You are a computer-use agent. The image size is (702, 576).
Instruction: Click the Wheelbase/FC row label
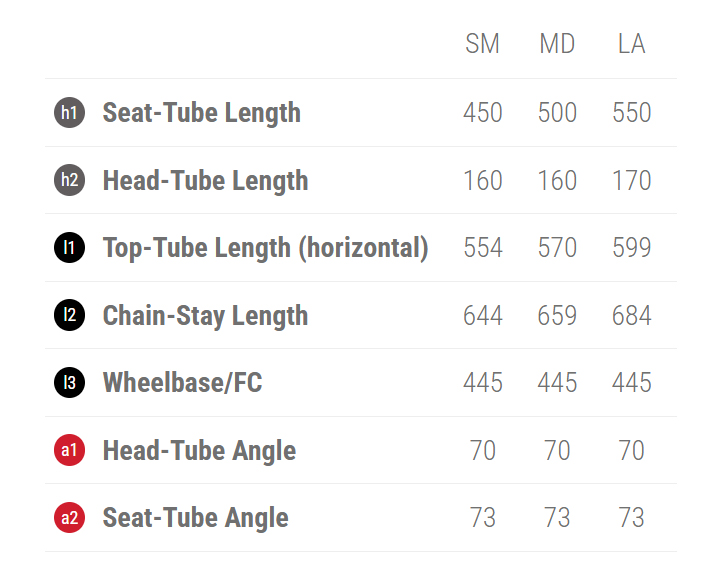[182, 383]
